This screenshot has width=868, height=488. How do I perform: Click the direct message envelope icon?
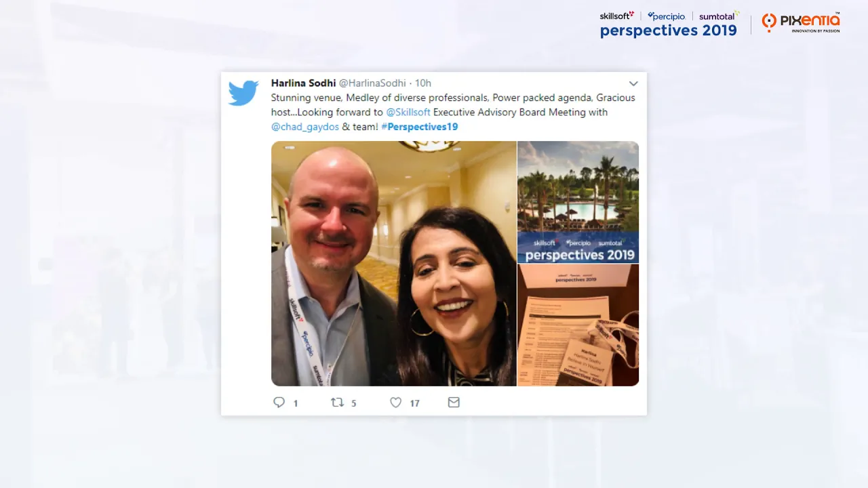click(454, 403)
